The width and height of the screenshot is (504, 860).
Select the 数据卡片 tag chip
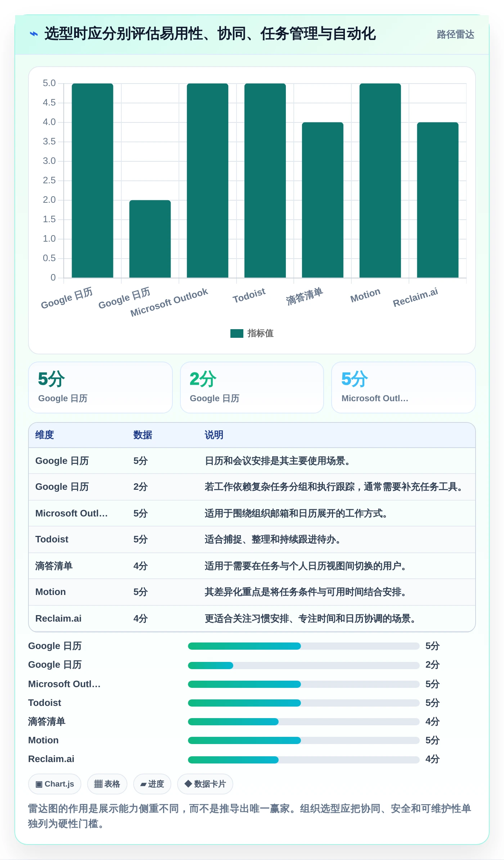coord(205,784)
